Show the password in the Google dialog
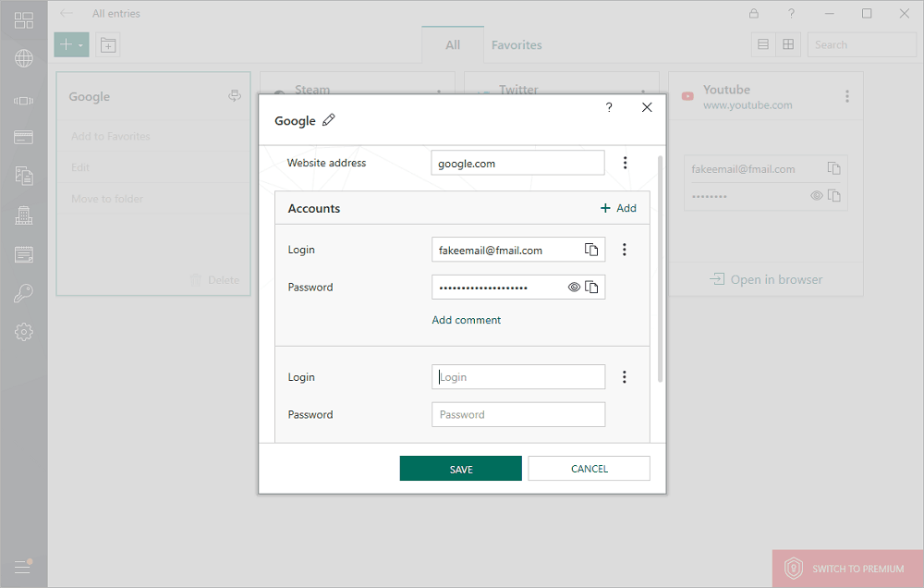924x588 pixels. tap(574, 288)
